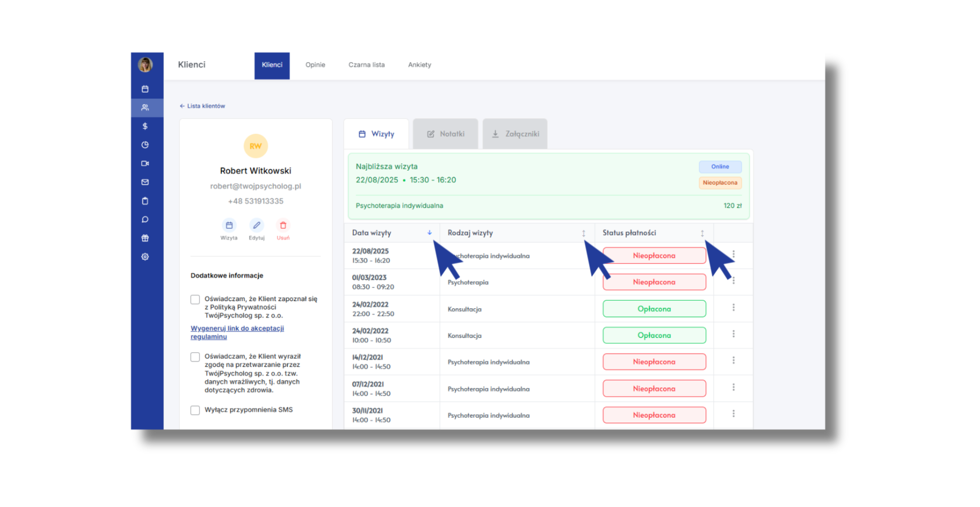980x507 pixels.
Task: Open the user profile avatar in sidebar
Action: [145, 64]
